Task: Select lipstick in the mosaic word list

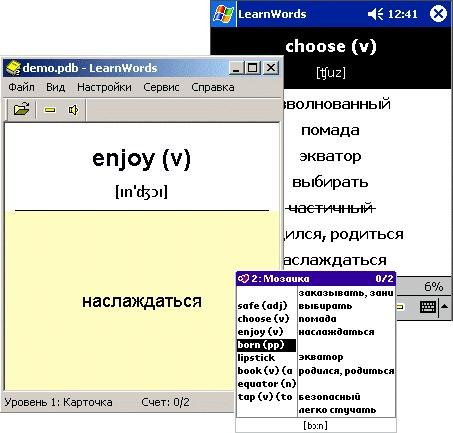Action: (x=256, y=358)
